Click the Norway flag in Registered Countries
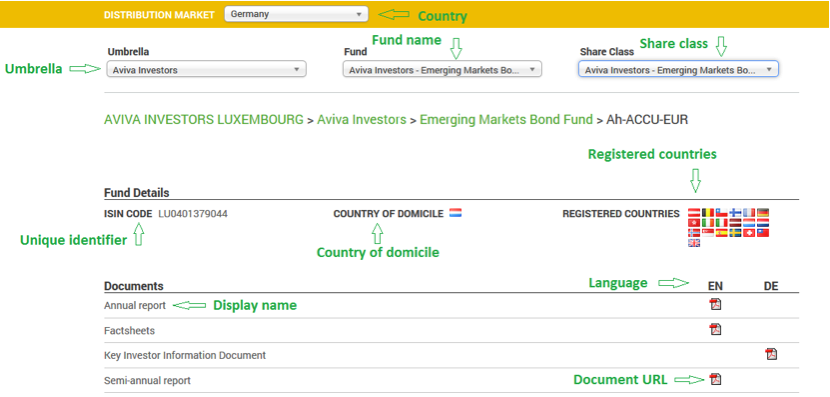 694,233
